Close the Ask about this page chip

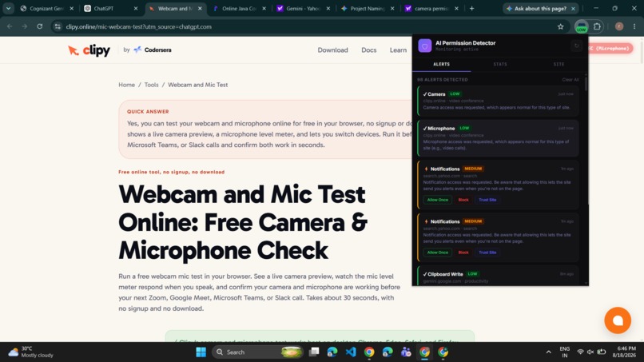pyautogui.click(x=573, y=8)
